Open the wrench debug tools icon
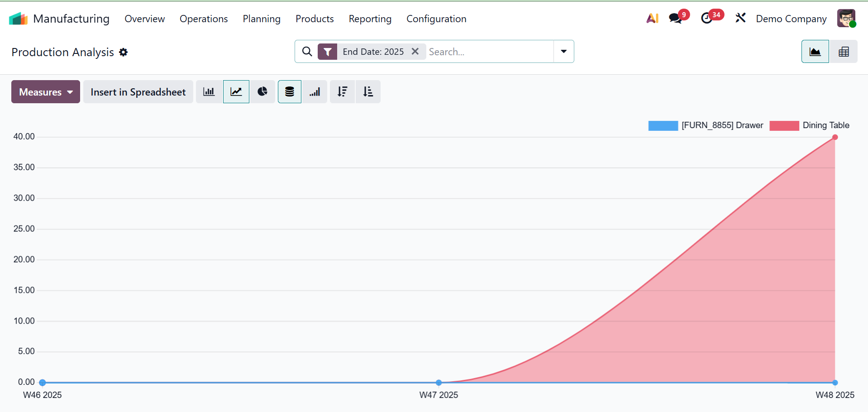Screen dimensions: 868x412 pyautogui.click(x=740, y=18)
